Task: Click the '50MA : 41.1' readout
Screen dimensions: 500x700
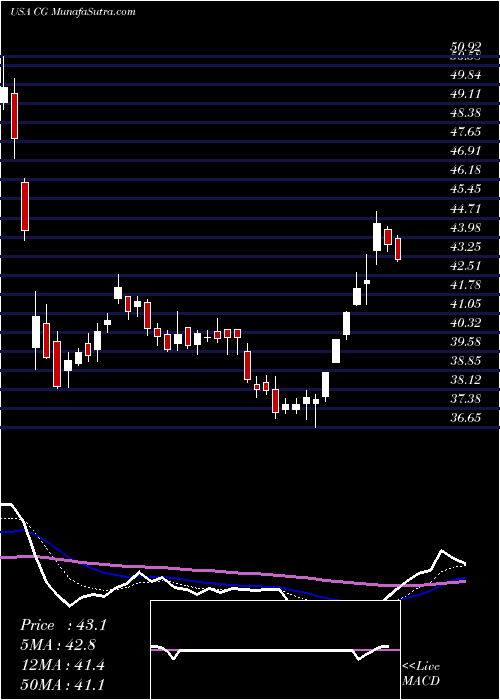Action: click(62, 685)
